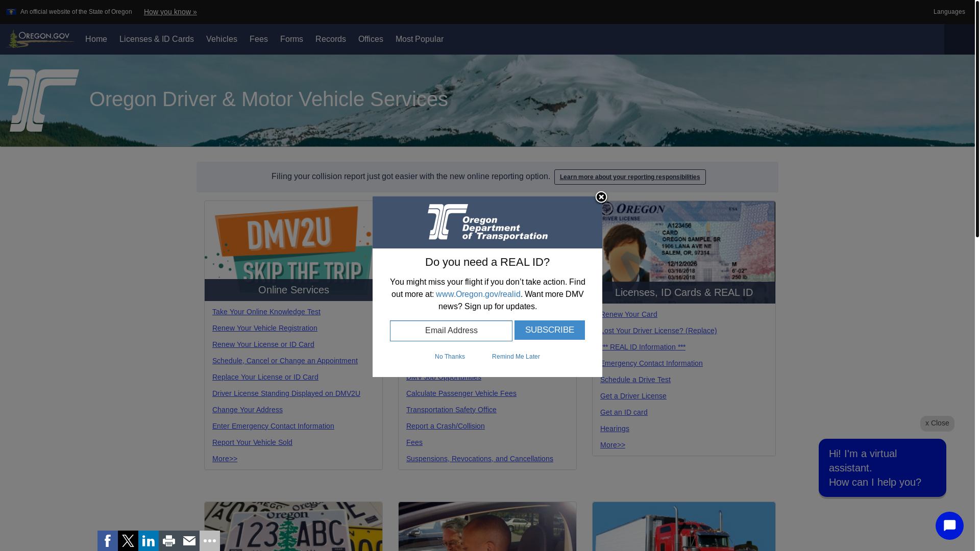Viewport: 980px width, 551px height.
Task: Open www.Oregon.gov/realid link
Action: pyautogui.click(x=478, y=294)
